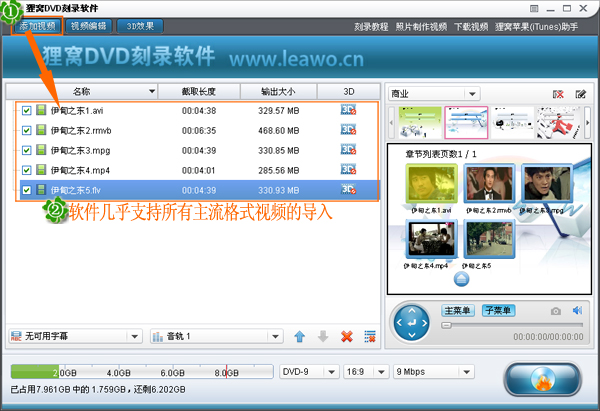The height and width of the screenshot is (411, 600).
Task: Open the 商业 template category dropdown
Action: tap(472, 94)
